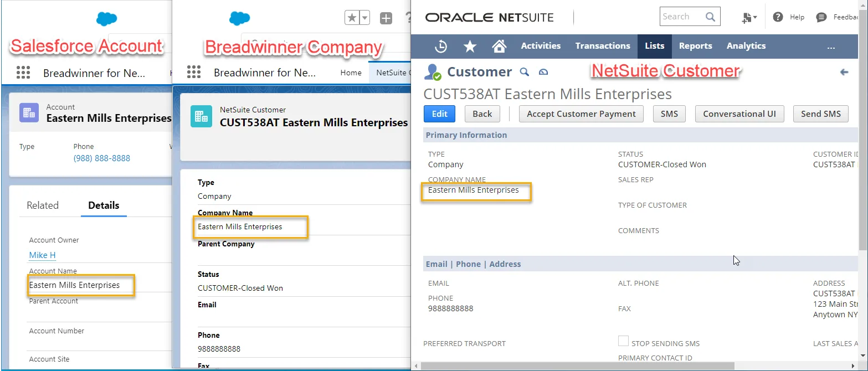This screenshot has height=371, width=868.
Task: Open the Analytics menu in NetSuite
Action: 746,46
